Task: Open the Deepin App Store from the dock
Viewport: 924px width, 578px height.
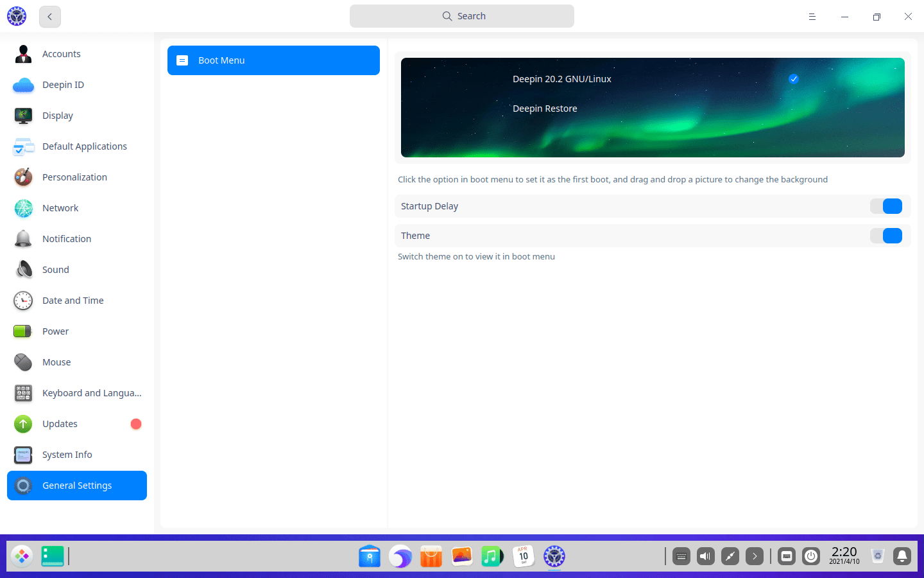Action: coord(431,556)
